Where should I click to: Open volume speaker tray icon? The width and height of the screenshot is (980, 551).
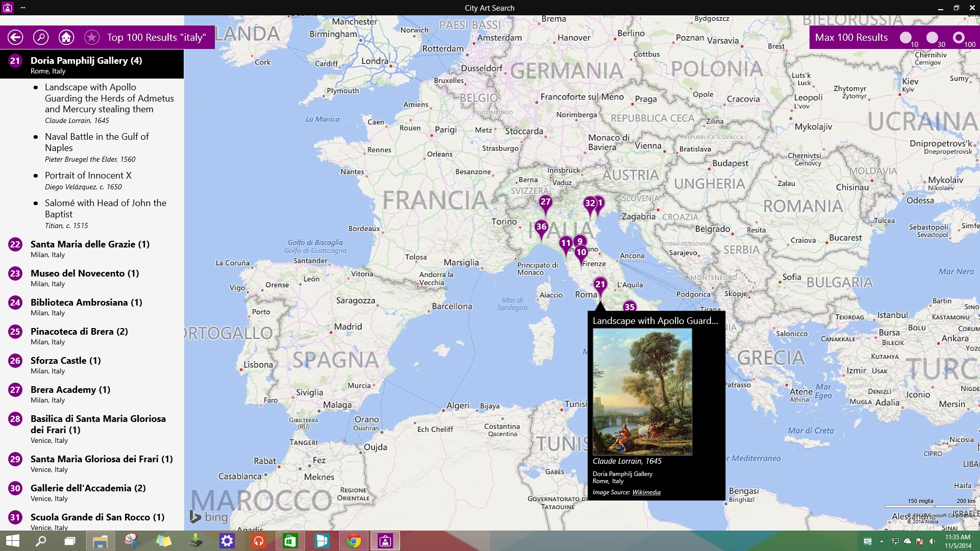(x=932, y=541)
